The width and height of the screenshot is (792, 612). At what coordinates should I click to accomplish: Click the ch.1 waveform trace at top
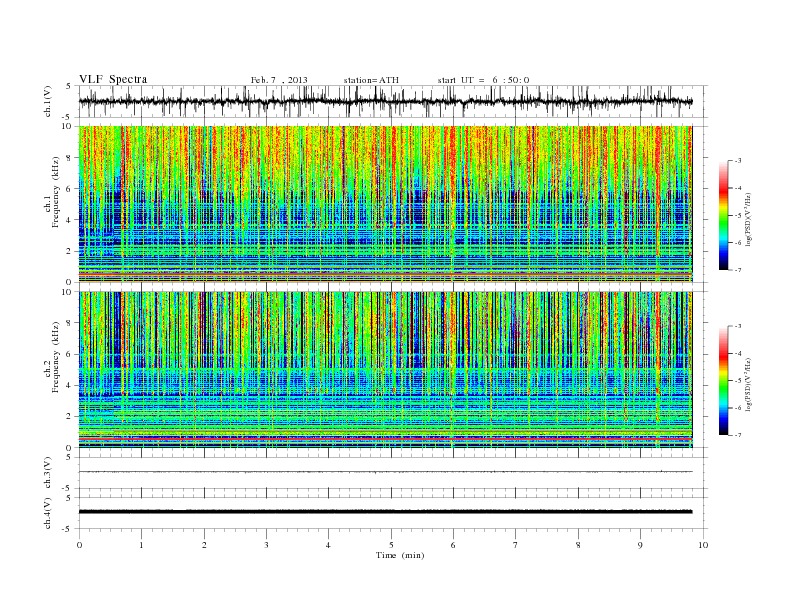coord(385,101)
